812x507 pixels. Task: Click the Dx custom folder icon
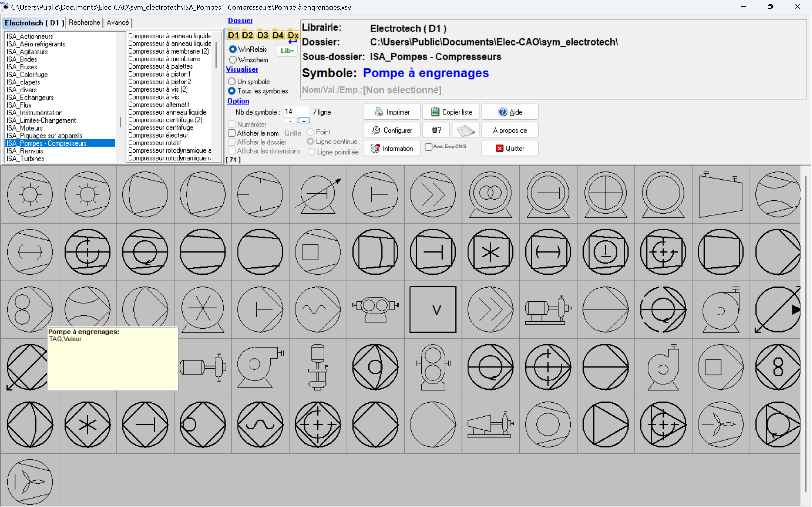(x=293, y=35)
